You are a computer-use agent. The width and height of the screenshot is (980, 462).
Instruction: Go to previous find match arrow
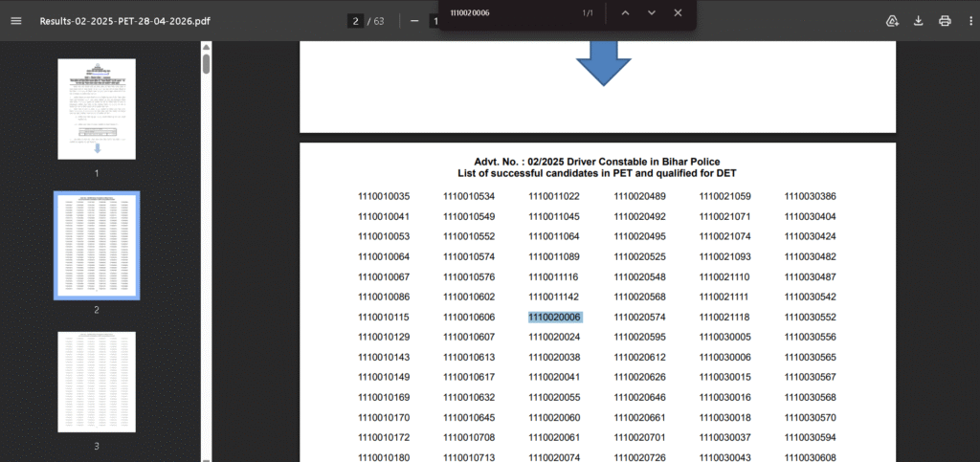coord(625,13)
